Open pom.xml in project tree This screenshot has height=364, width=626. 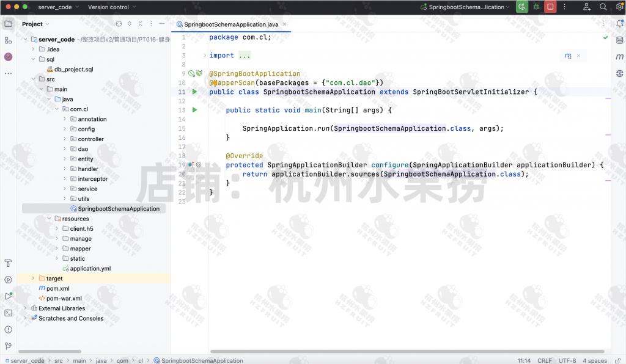pos(57,288)
